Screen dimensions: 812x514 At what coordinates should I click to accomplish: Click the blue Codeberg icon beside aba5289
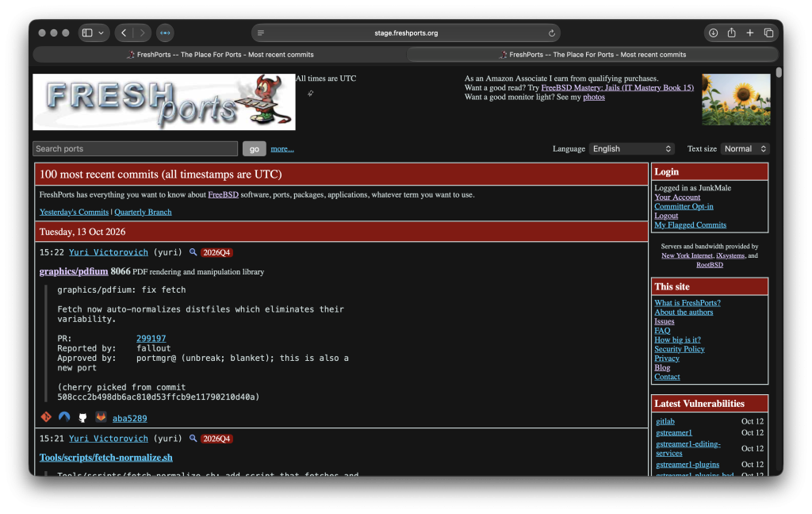[x=64, y=416]
